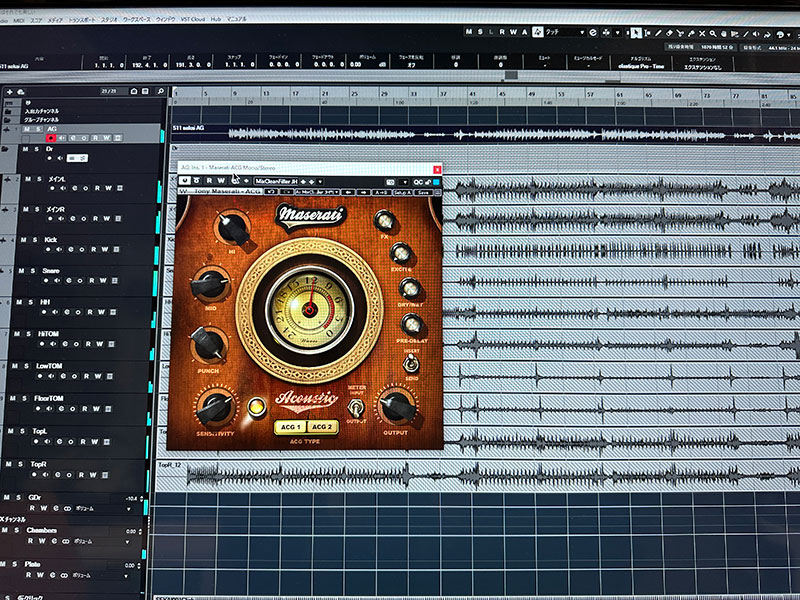
Task: Select the Play speaker tool
Action: [x=756, y=34]
